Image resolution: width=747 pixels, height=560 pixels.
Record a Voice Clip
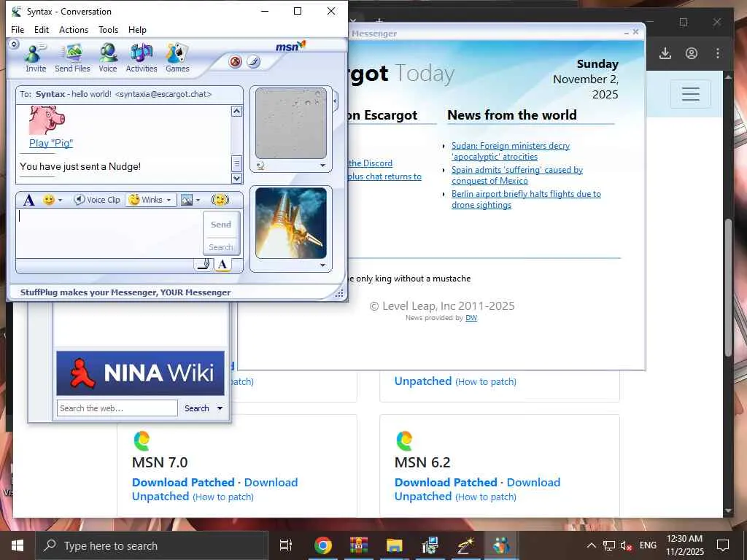pos(97,200)
